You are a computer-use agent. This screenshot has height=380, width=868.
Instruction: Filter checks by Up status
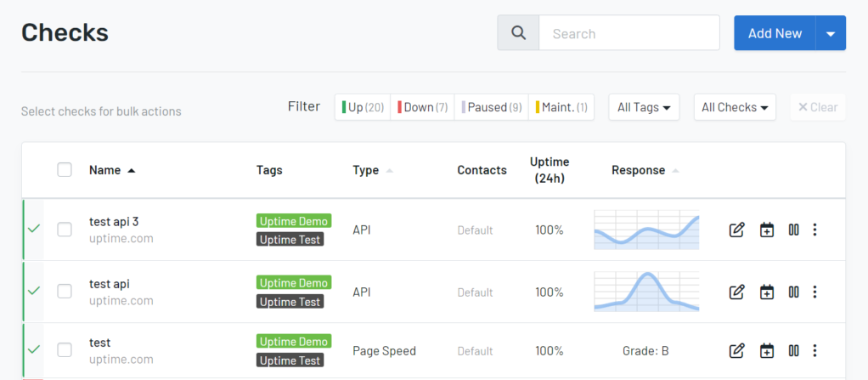(x=363, y=107)
